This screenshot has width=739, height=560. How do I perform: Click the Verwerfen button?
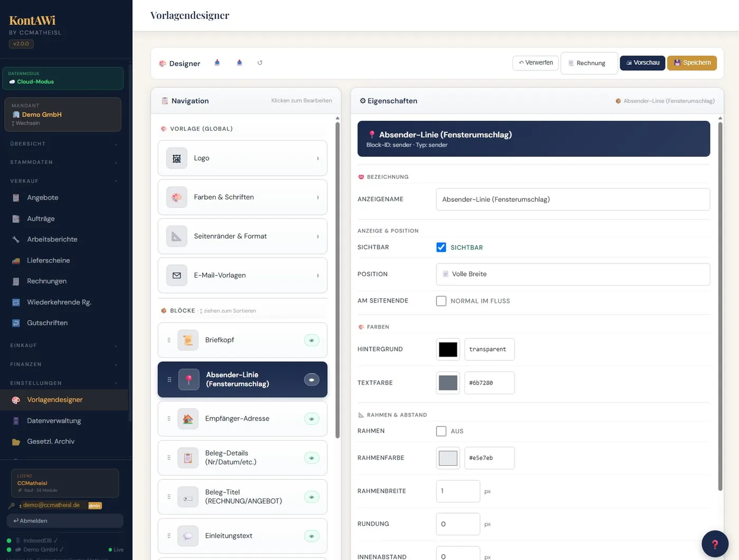tap(535, 63)
